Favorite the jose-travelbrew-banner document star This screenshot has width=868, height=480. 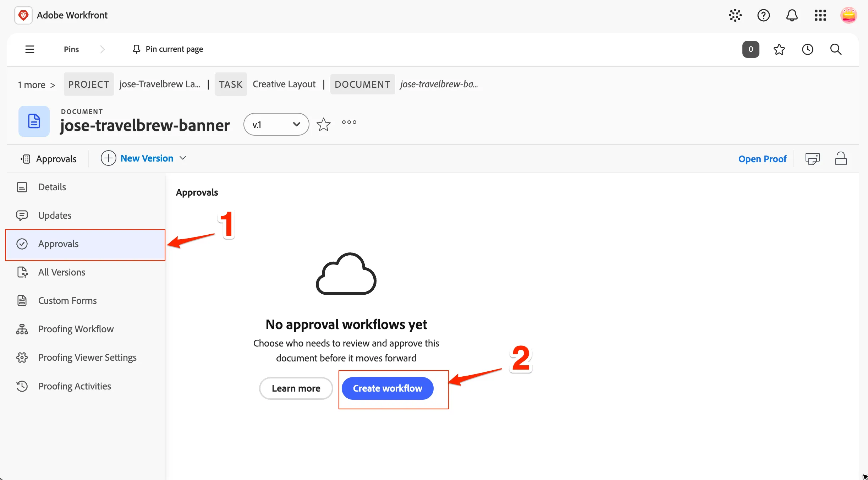click(x=323, y=124)
